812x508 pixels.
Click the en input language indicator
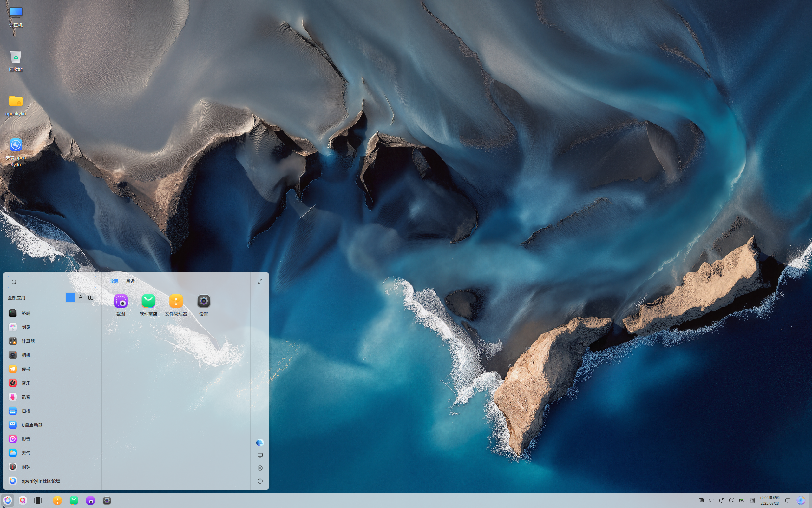[x=711, y=501]
